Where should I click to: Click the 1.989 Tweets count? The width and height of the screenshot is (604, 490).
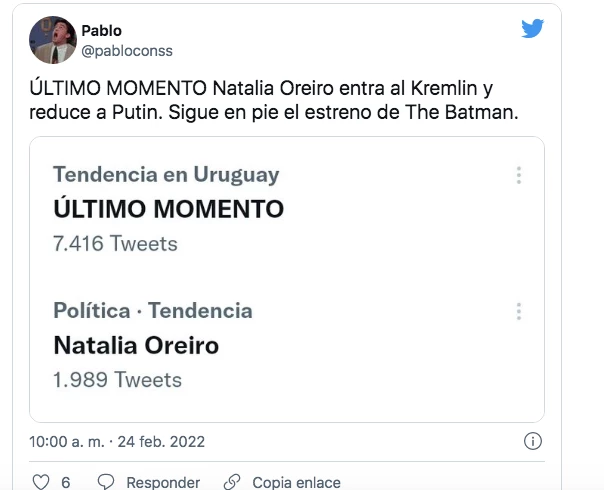pyautogui.click(x=117, y=379)
